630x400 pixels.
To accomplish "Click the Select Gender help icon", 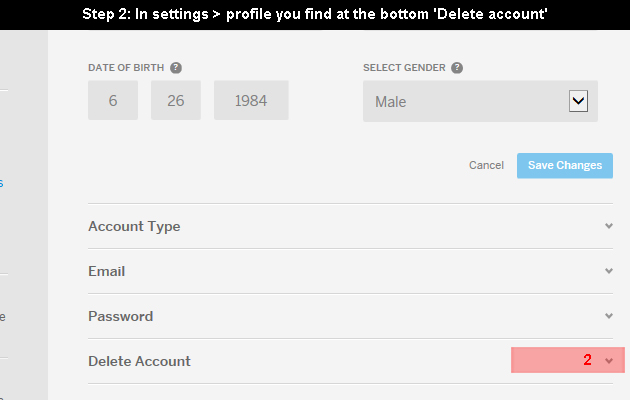I will point(457,68).
